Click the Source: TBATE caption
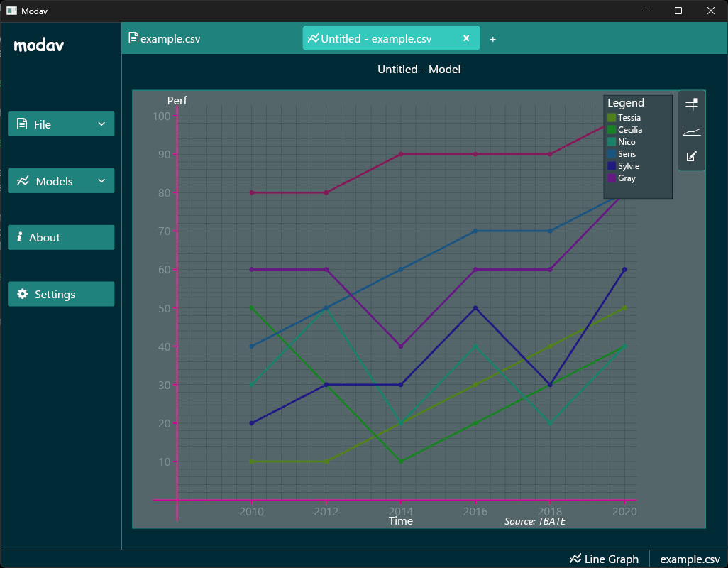Image resolution: width=728 pixels, height=568 pixels. click(535, 521)
